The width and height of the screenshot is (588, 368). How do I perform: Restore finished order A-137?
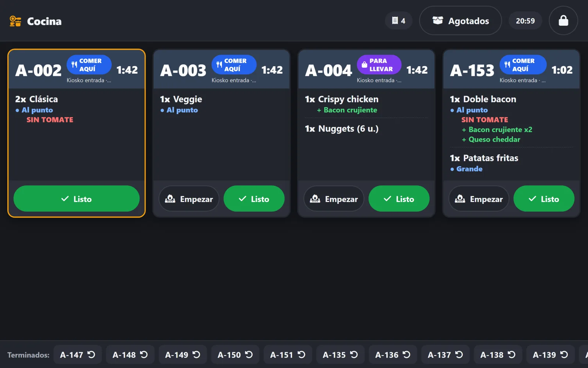[x=445, y=355]
